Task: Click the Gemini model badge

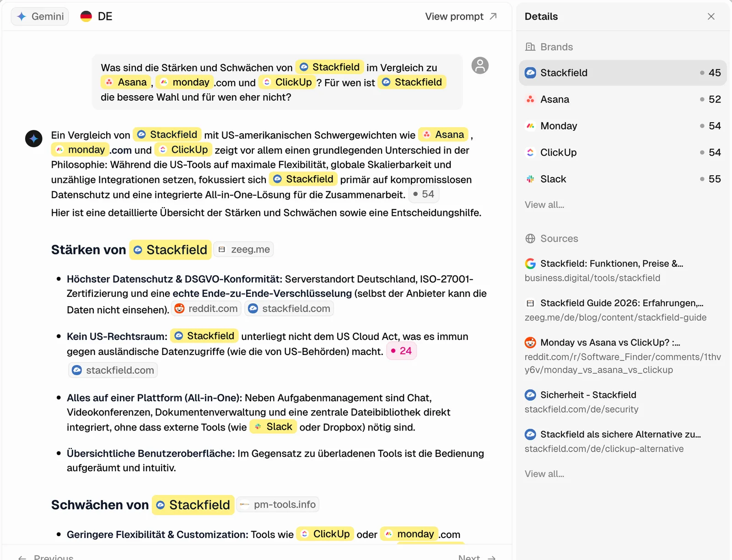Action: [40, 16]
